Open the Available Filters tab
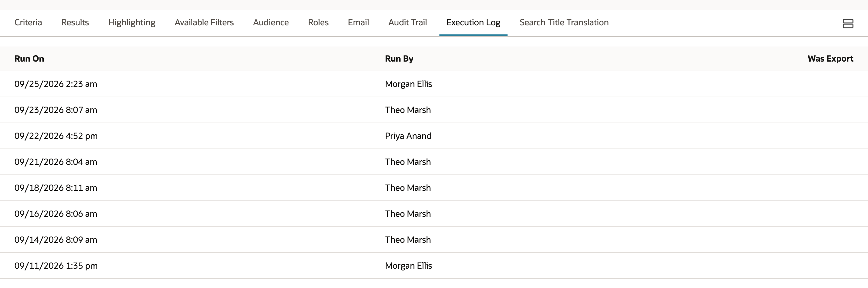 (x=204, y=22)
